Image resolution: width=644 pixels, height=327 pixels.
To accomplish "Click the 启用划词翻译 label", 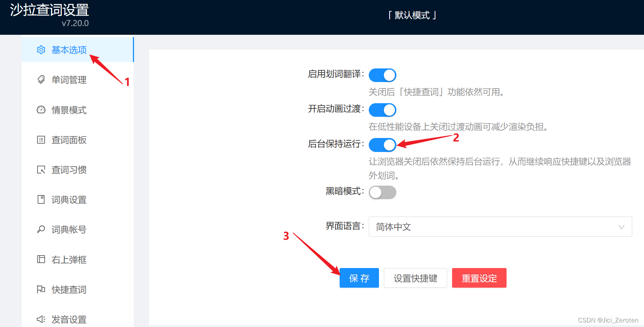I will (x=336, y=74).
